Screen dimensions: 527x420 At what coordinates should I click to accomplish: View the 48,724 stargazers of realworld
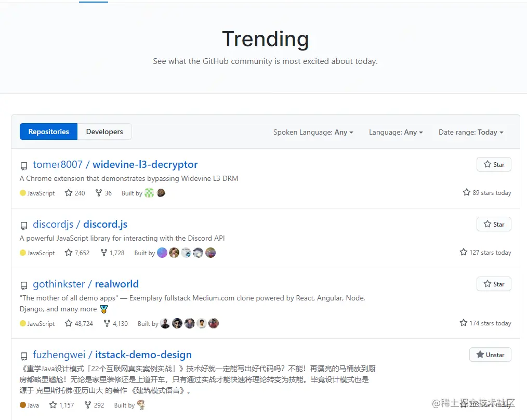[x=79, y=323]
